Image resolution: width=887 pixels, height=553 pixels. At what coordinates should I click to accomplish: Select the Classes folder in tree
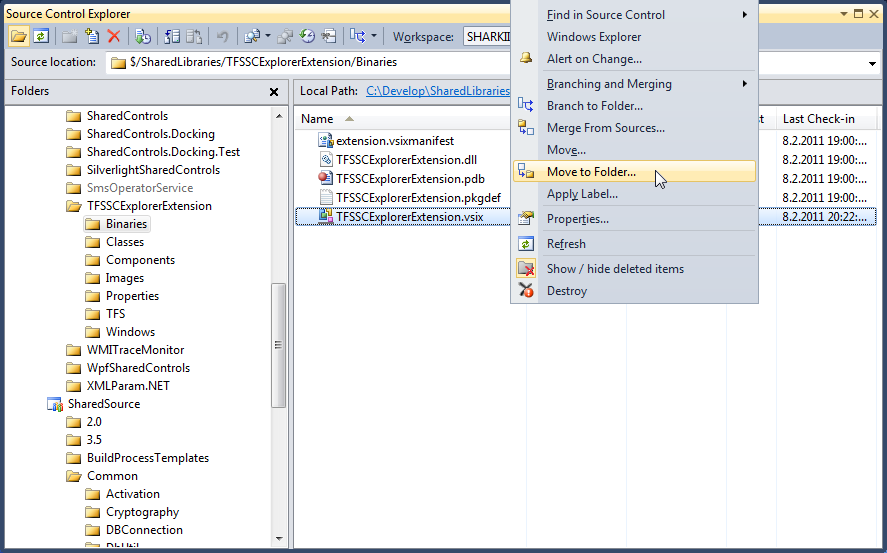(x=125, y=242)
